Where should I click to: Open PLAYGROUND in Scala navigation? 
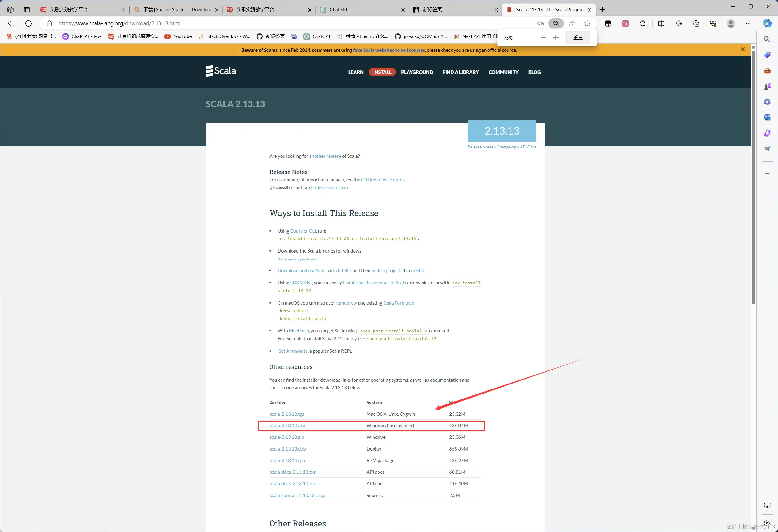pyautogui.click(x=417, y=72)
